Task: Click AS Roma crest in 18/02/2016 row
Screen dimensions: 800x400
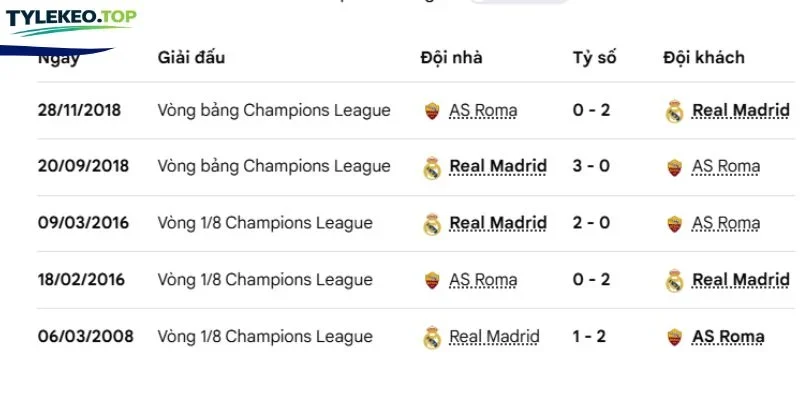Action: point(432,280)
